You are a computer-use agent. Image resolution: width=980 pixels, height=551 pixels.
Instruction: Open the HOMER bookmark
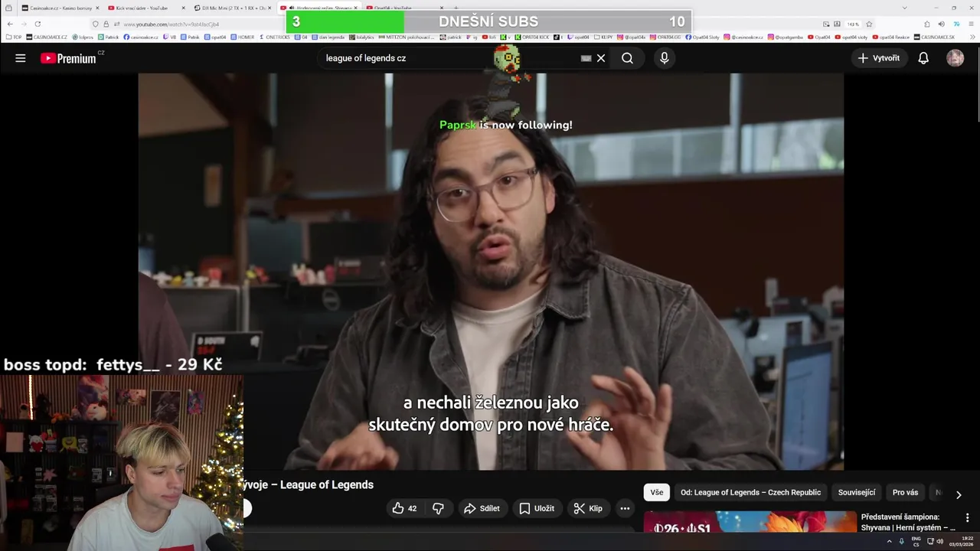[243, 37]
